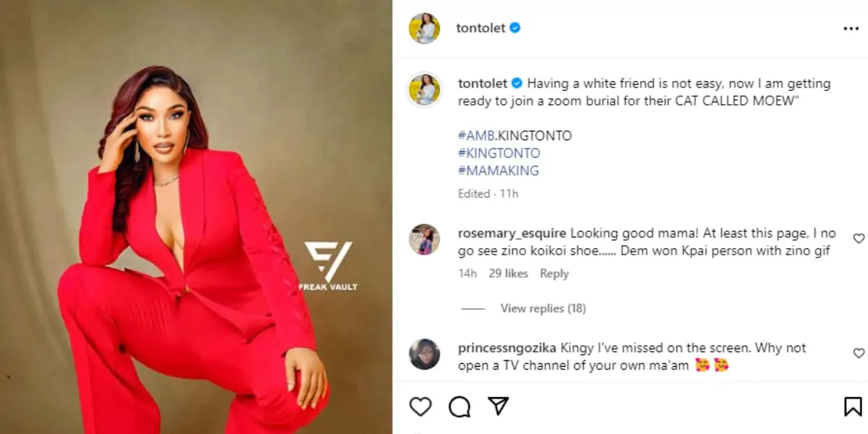The width and height of the screenshot is (868, 434).
Task: Click the woman in red suit photo
Action: [195, 217]
